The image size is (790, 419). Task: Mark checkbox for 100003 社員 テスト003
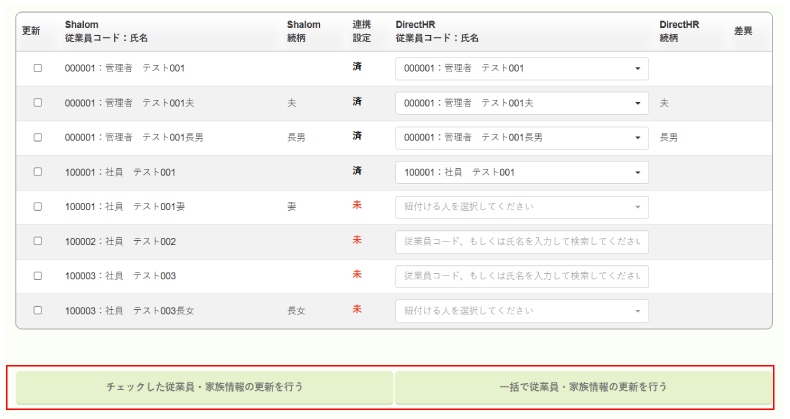[38, 276]
